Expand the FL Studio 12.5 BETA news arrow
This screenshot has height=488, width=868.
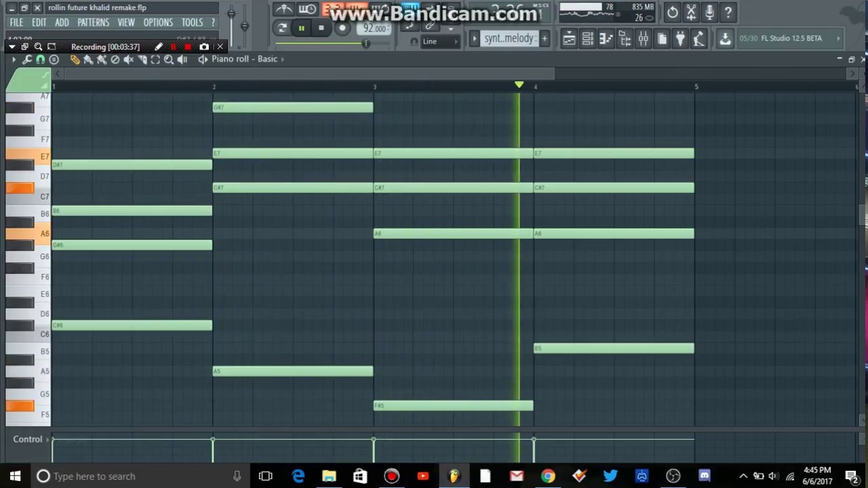(x=838, y=39)
